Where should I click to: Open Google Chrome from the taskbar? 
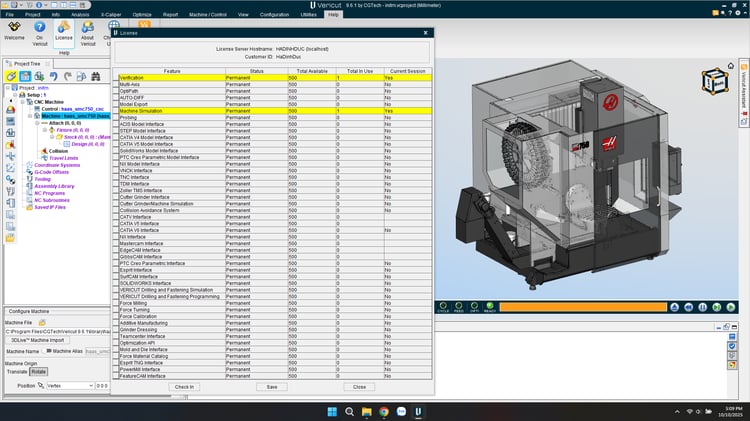[384, 411]
